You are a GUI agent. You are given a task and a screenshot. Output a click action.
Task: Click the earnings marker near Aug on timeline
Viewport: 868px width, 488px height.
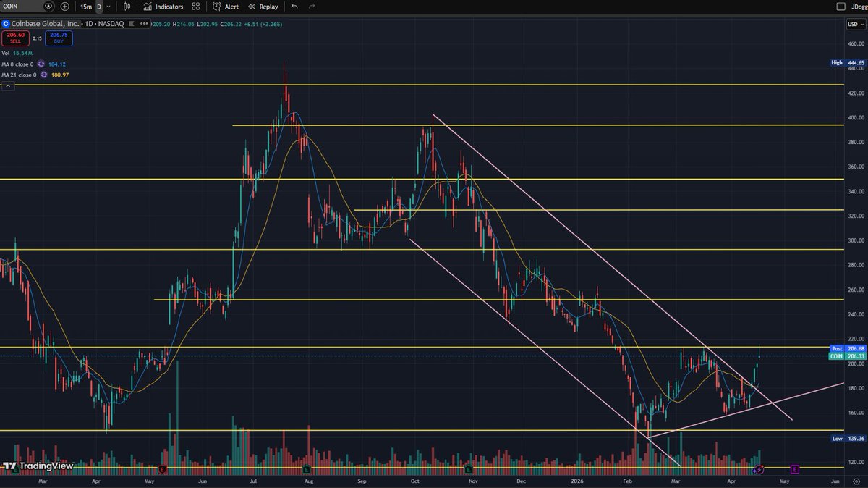(x=306, y=470)
